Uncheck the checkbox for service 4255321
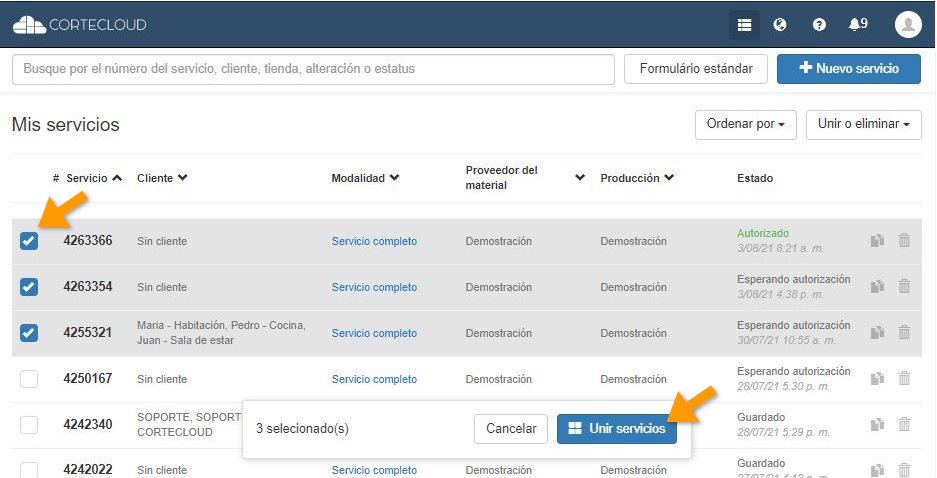Image resolution: width=937 pixels, height=478 pixels. point(29,333)
